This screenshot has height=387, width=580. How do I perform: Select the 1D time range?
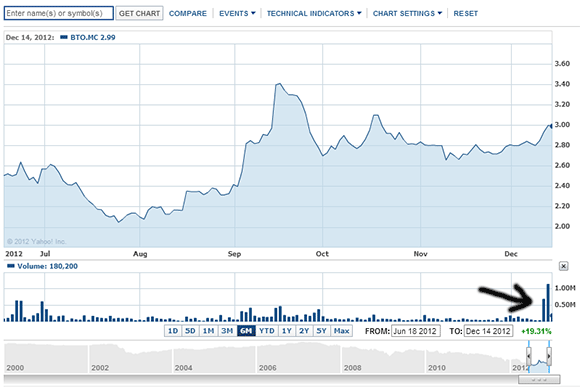pyautogui.click(x=173, y=331)
